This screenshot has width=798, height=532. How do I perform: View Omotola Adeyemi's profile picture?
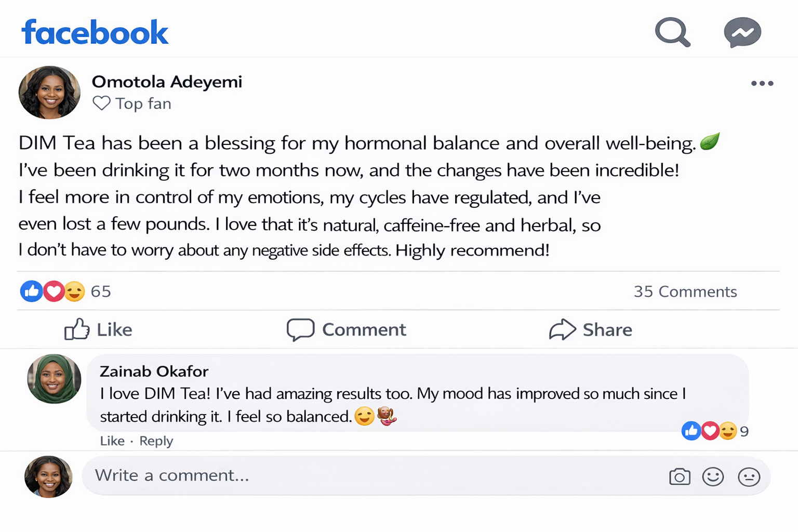(49, 92)
